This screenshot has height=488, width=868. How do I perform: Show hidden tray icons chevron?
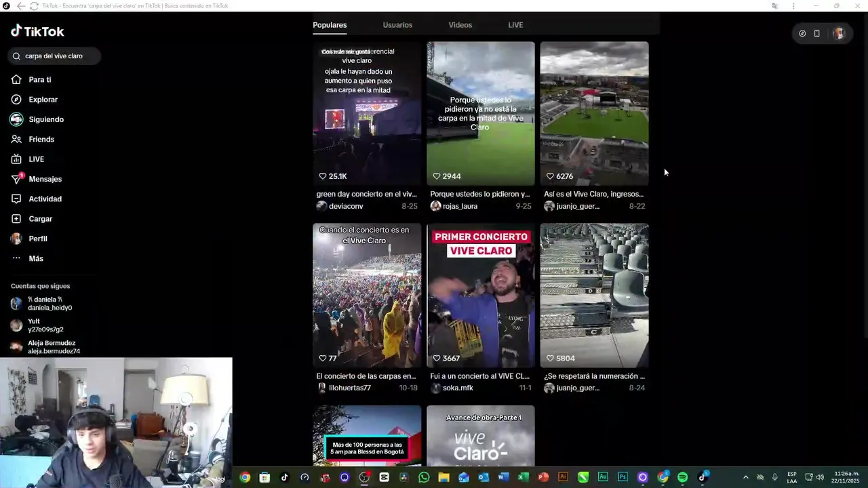click(x=746, y=477)
